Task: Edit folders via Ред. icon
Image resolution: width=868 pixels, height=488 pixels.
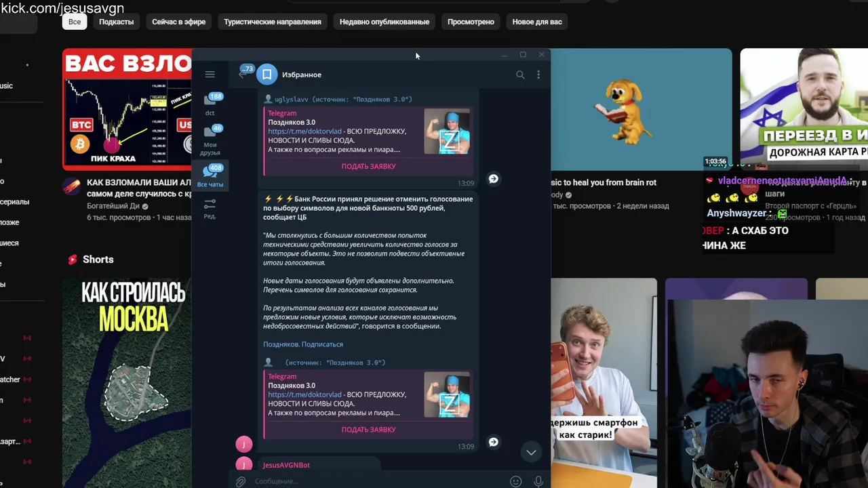Action: [210, 208]
